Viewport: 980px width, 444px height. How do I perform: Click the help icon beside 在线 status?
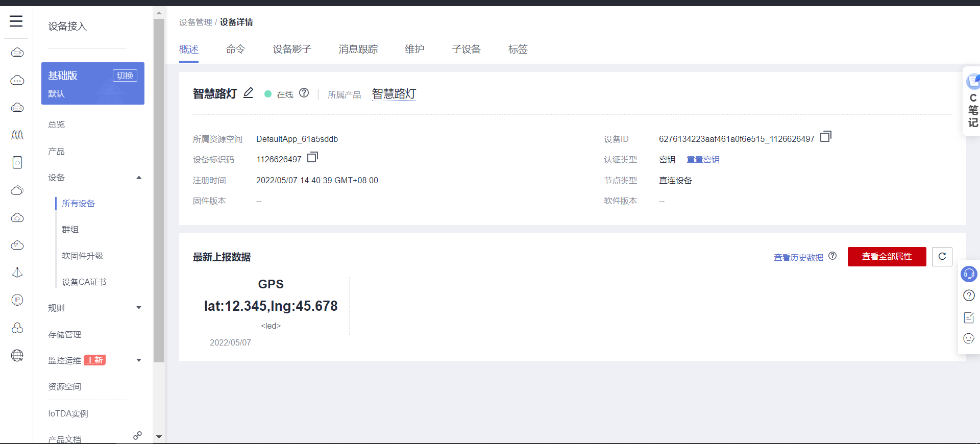point(304,93)
